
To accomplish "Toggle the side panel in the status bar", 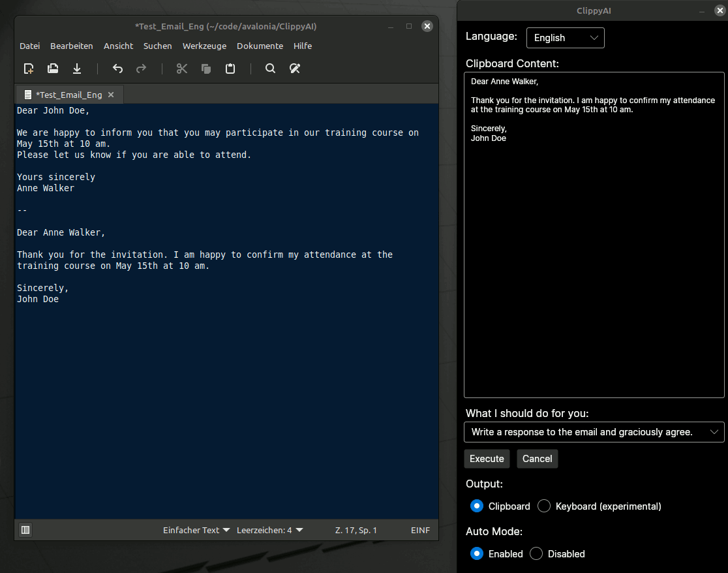I will [25, 530].
